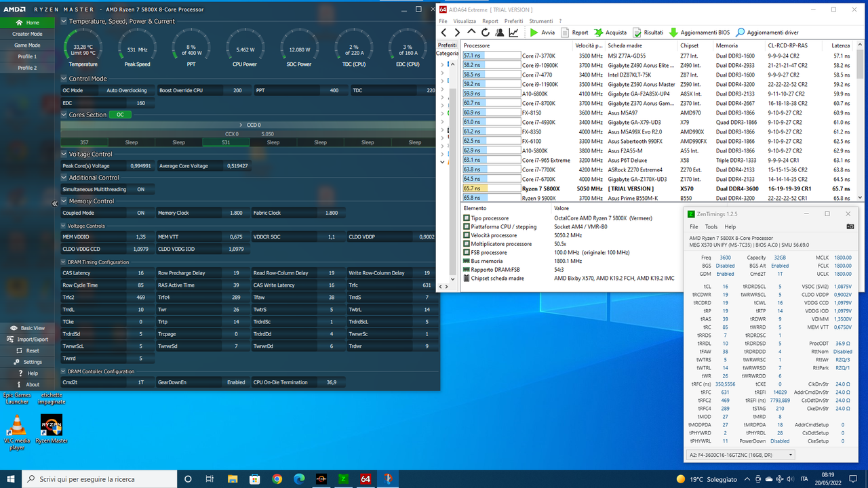The width and height of the screenshot is (868, 488).
Task: Open ZenTimings File menu
Action: [x=694, y=226]
